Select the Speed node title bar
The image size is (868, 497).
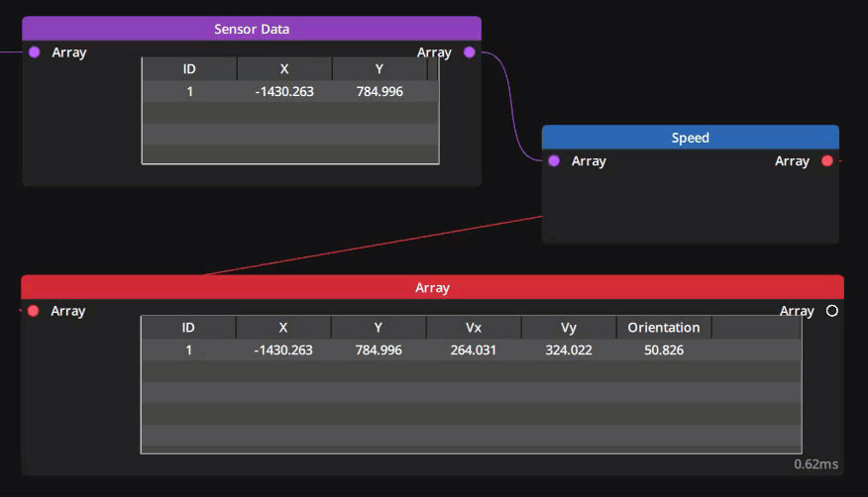690,138
